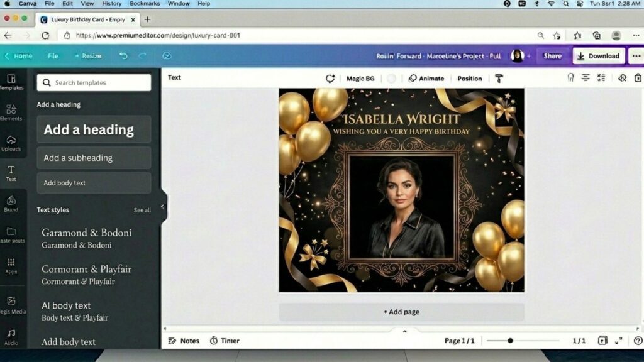Screen dimensions: 644x362
Task: Collapse the side panel with handle arrow
Action: pos(163,206)
